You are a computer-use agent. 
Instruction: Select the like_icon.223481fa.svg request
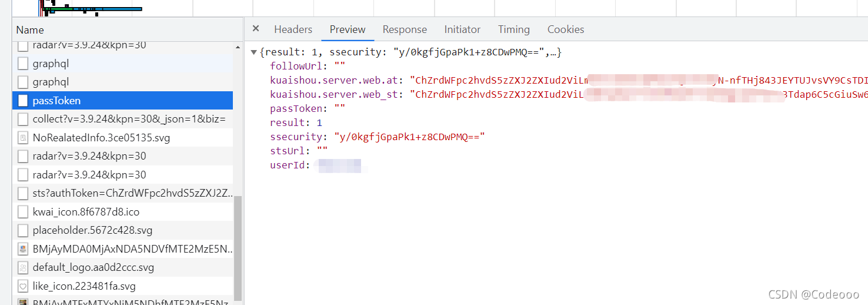(x=122, y=286)
